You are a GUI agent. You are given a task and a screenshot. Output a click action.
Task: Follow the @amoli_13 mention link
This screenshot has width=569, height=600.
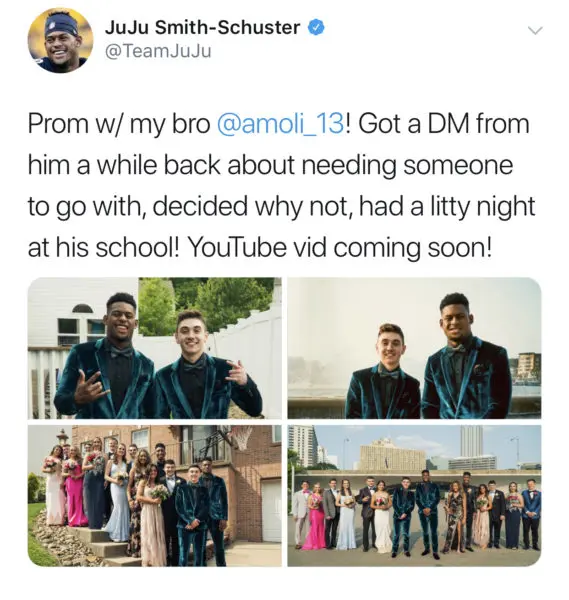click(281, 124)
